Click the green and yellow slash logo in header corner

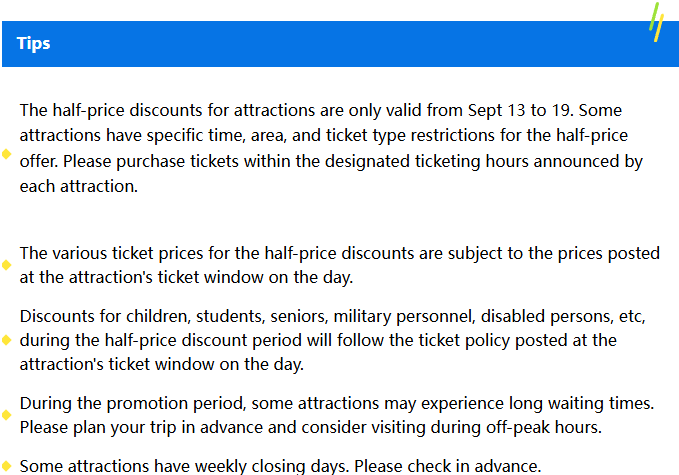click(x=657, y=22)
